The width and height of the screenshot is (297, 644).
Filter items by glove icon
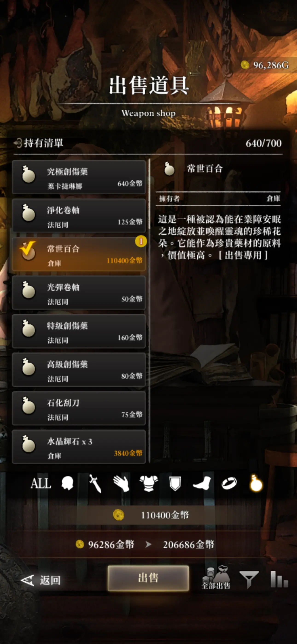(x=121, y=483)
